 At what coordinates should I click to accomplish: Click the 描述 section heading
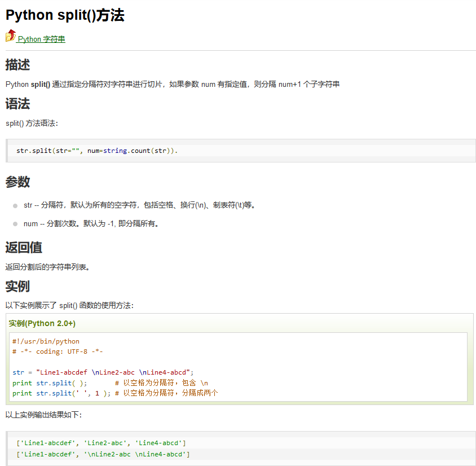17,65
